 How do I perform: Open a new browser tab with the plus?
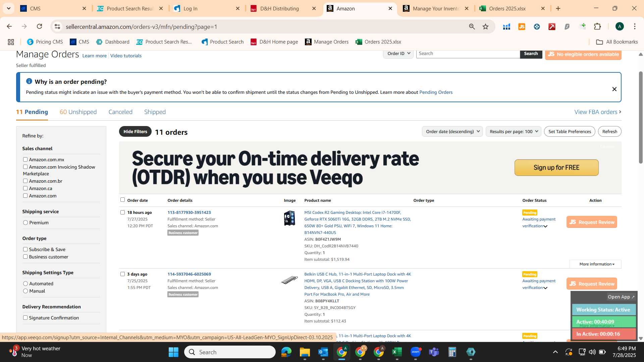coord(558,8)
